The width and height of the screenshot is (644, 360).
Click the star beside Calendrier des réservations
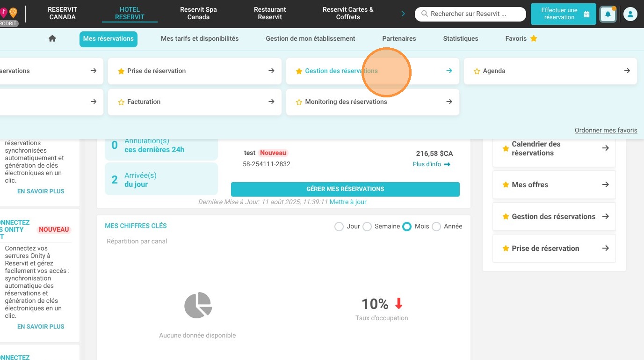(506, 148)
